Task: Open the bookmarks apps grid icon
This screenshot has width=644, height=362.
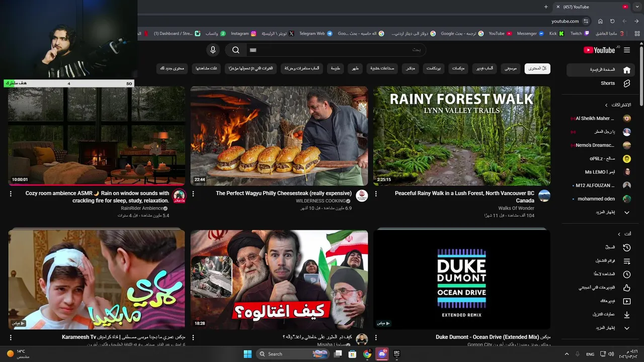Action: [x=636, y=34]
